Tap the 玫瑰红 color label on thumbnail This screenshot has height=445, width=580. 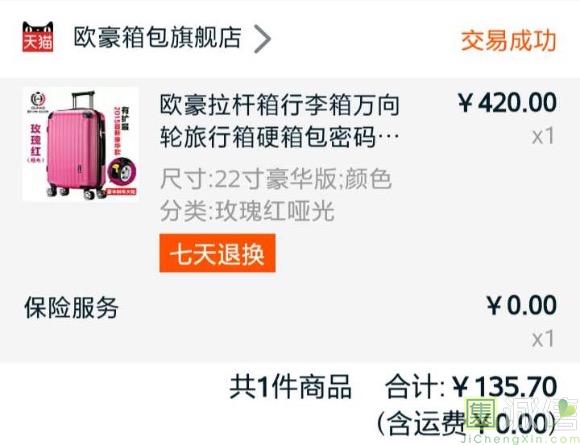tap(36, 142)
